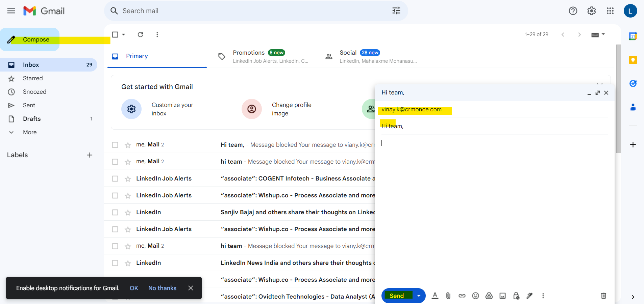This screenshot has height=304, width=644.
Task: Tick checkbox of Sanjiv Bajaj LinkedIn email
Action: click(x=115, y=212)
